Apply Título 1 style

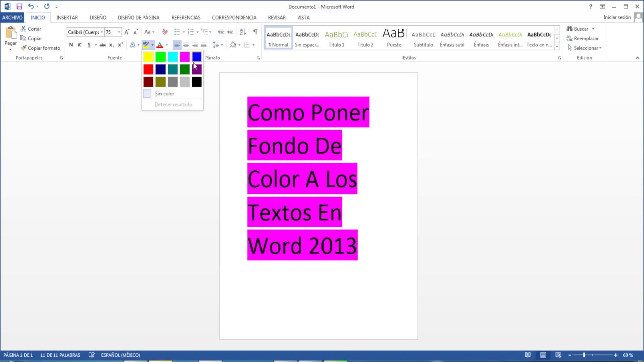point(336,38)
